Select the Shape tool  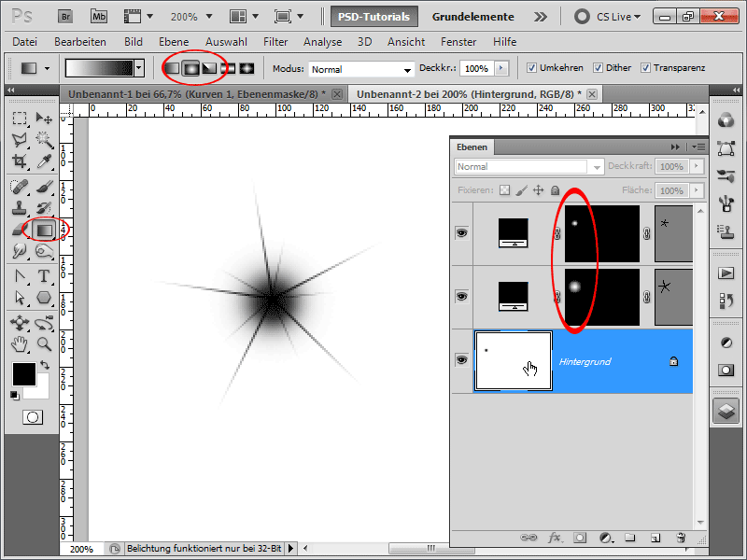(x=44, y=298)
